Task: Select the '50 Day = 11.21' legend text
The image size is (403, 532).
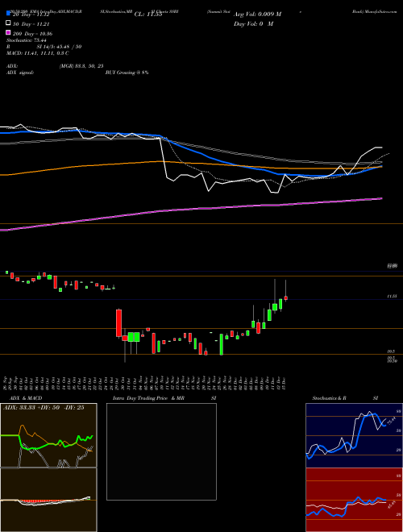Action: (33, 24)
